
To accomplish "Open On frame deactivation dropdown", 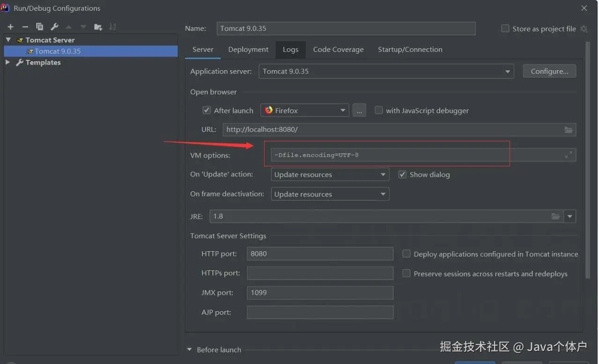I will click(330, 194).
